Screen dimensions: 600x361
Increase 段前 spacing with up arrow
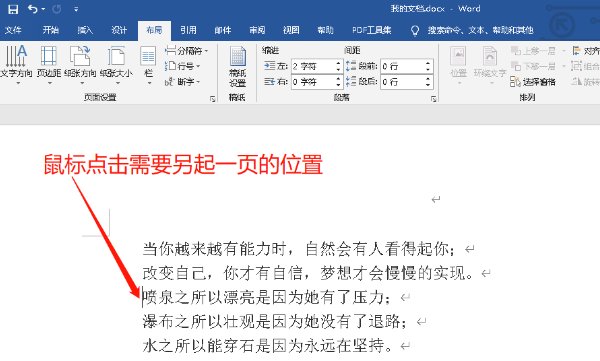428,63
